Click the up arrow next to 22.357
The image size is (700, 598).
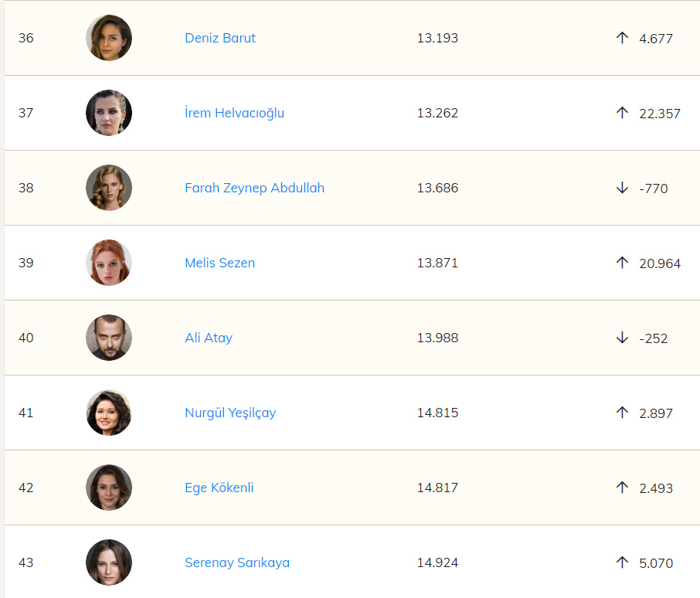click(x=622, y=113)
